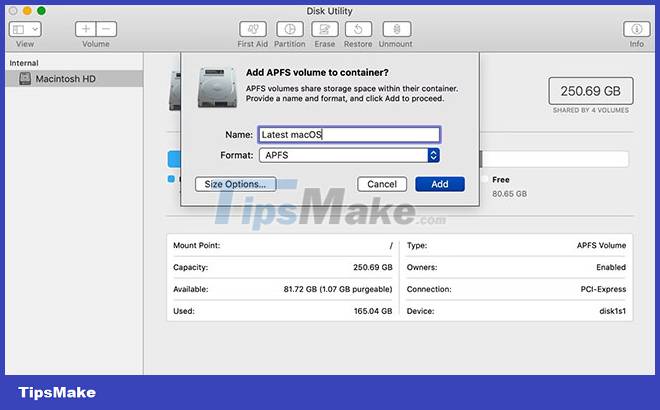The image size is (660, 410).
Task: Select the PCI-Express connection value
Action: tap(603, 289)
